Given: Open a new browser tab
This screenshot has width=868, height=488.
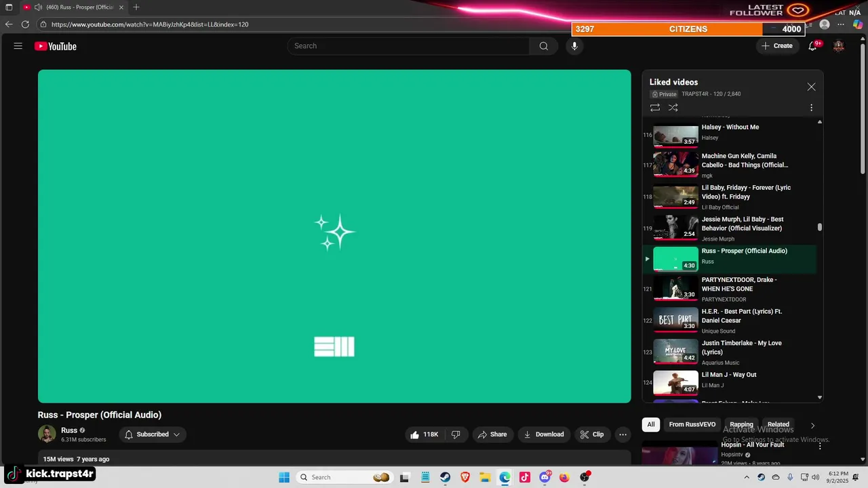Looking at the screenshot, I should [x=136, y=7].
